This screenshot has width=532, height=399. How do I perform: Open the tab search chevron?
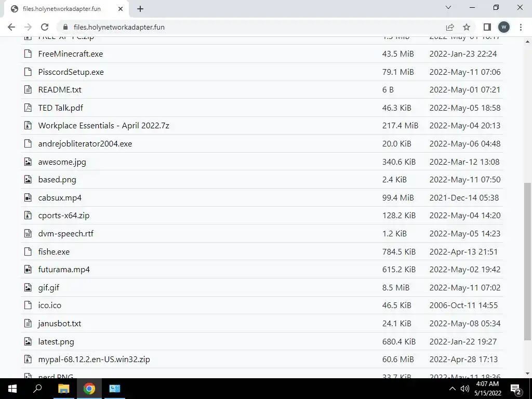pos(448,7)
